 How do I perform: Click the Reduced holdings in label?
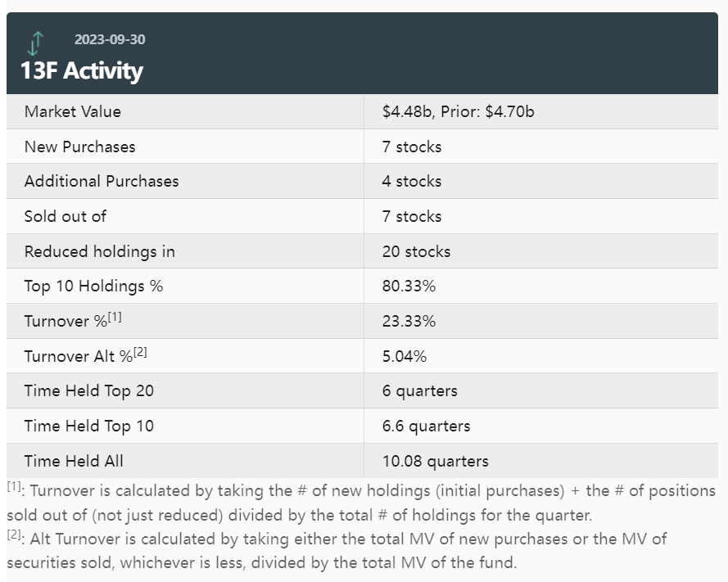pyautogui.click(x=100, y=251)
